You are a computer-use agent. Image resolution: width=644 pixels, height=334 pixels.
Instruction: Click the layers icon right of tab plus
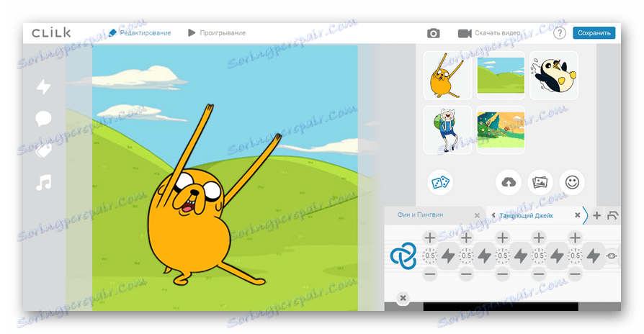(612, 215)
